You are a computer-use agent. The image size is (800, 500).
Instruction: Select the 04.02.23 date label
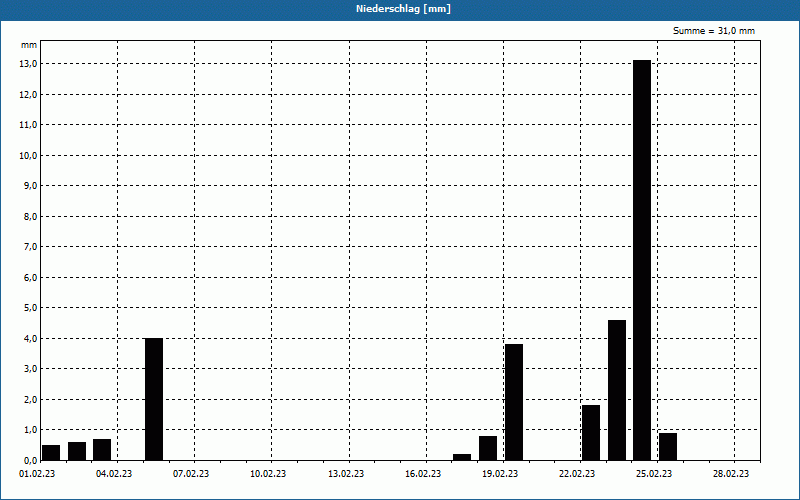[x=114, y=474]
